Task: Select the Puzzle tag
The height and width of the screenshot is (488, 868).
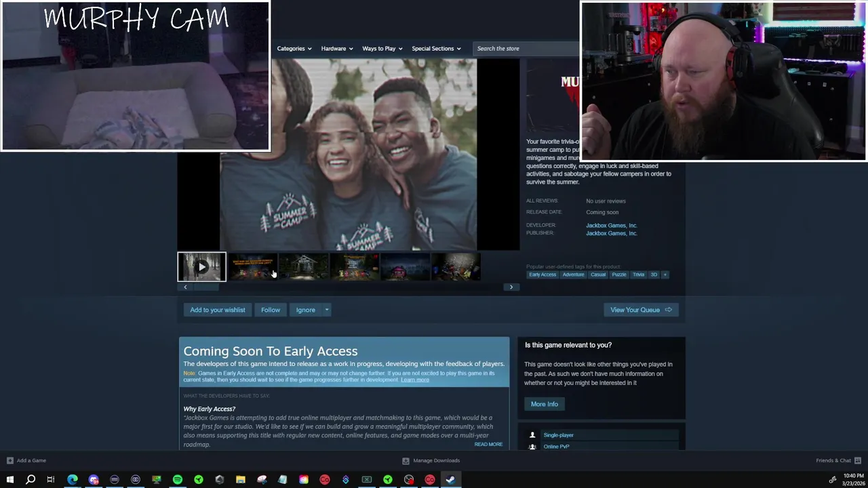Action: click(619, 274)
